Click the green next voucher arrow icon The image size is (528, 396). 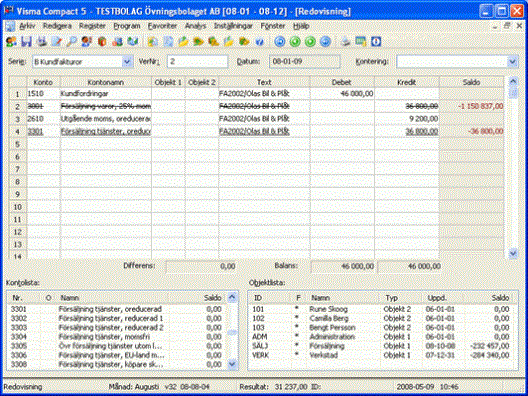click(310, 42)
